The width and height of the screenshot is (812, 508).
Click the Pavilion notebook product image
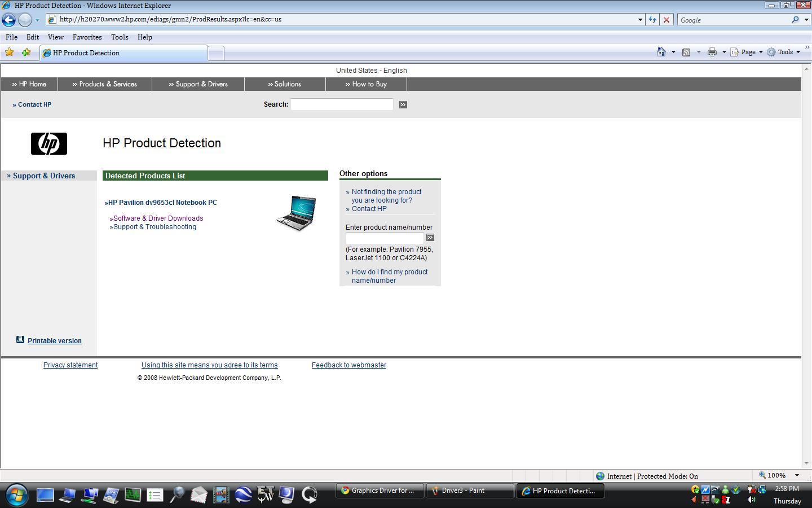point(297,213)
